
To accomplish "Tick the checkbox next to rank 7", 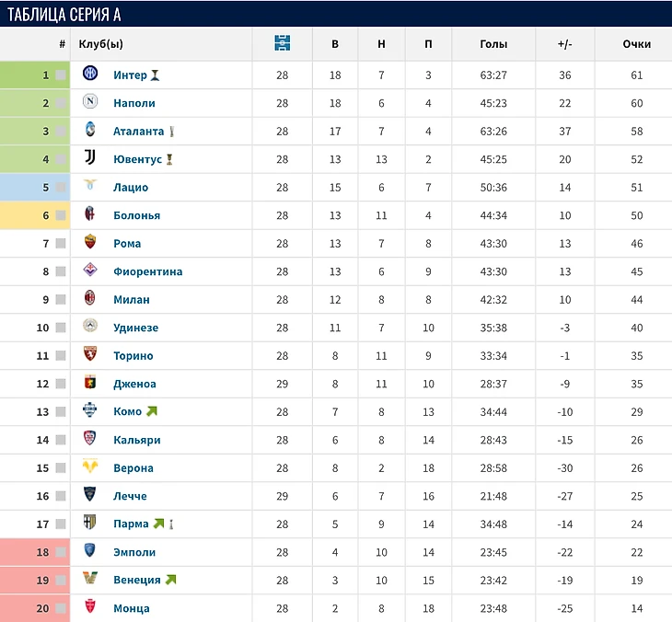I will (x=61, y=244).
